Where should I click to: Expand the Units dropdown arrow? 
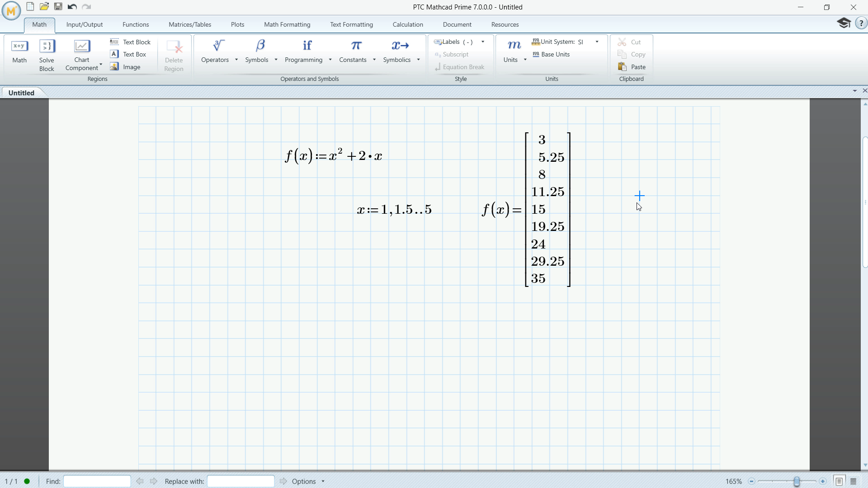[525, 60]
